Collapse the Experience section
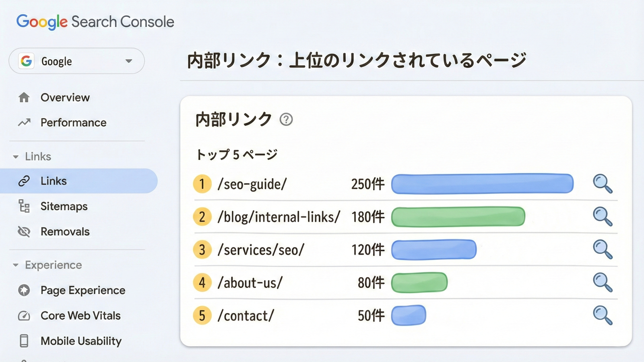The height and width of the screenshot is (362, 644). tap(15, 265)
